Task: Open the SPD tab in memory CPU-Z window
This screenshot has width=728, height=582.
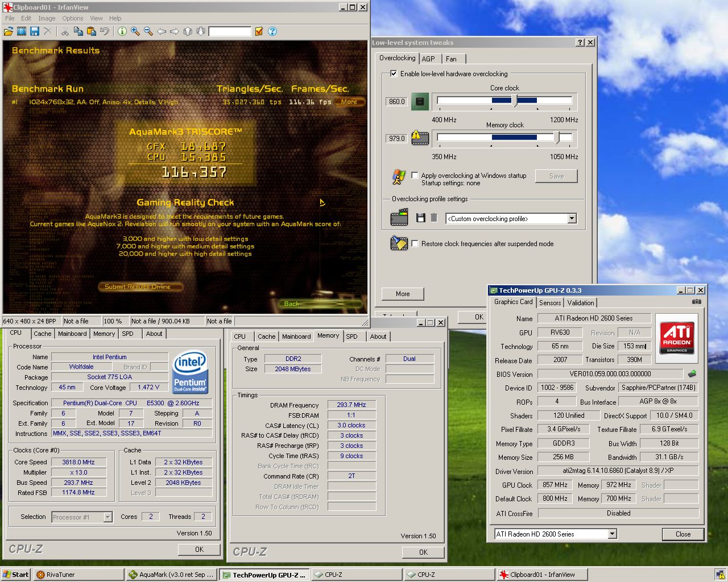Action: pyautogui.click(x=352, y=336)
